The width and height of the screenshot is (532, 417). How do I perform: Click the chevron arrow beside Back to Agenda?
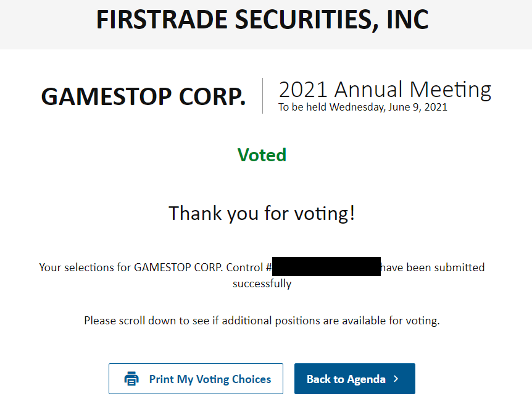tap(396, 379)
